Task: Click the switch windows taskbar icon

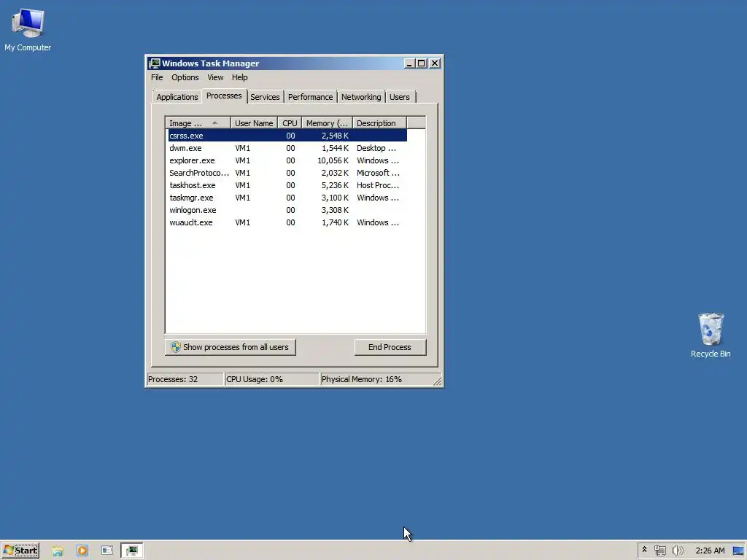Action: pos(107,551)
